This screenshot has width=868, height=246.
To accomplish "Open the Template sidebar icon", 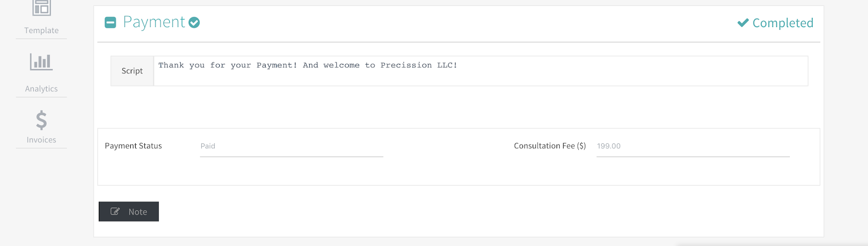I will [x=41, y=8].
